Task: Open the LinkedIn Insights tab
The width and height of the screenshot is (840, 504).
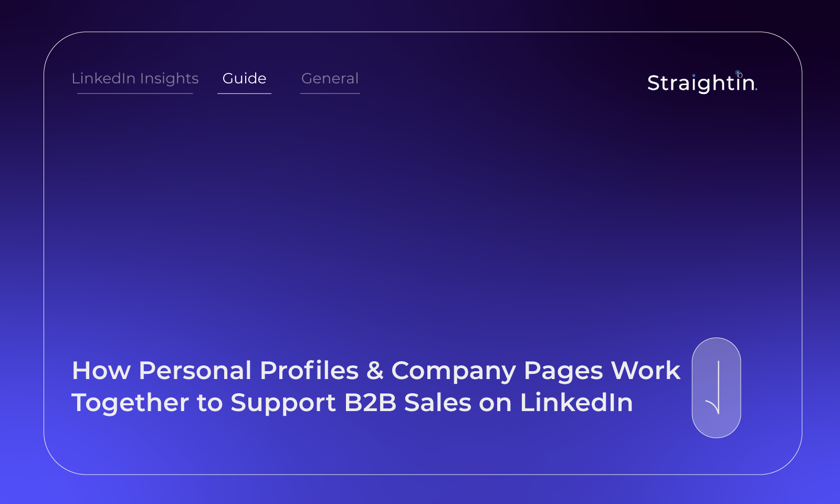Action: click(135, 78)
